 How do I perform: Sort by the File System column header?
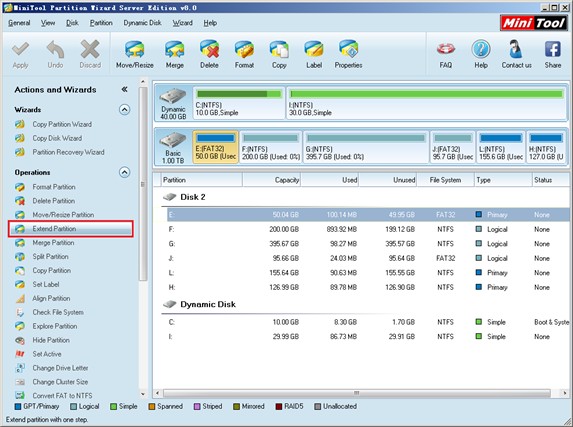pyautogui.click(x=445, y=180)
